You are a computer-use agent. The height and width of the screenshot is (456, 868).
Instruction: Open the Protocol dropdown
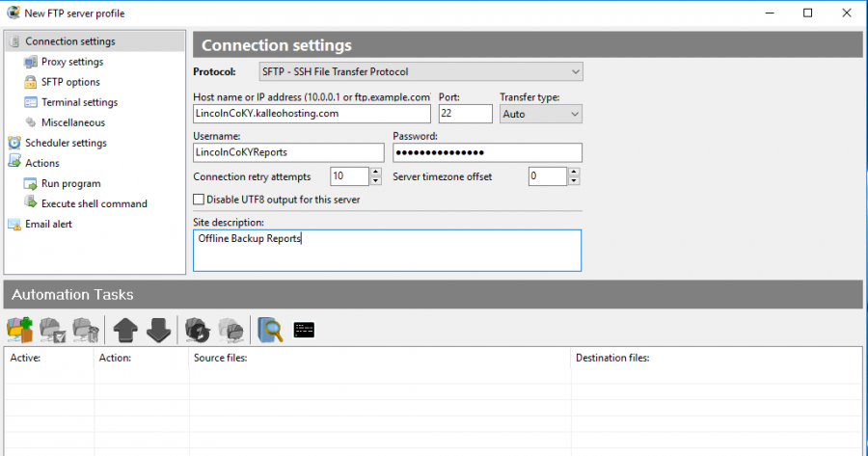pyautogui.click(x=420, y=72)
